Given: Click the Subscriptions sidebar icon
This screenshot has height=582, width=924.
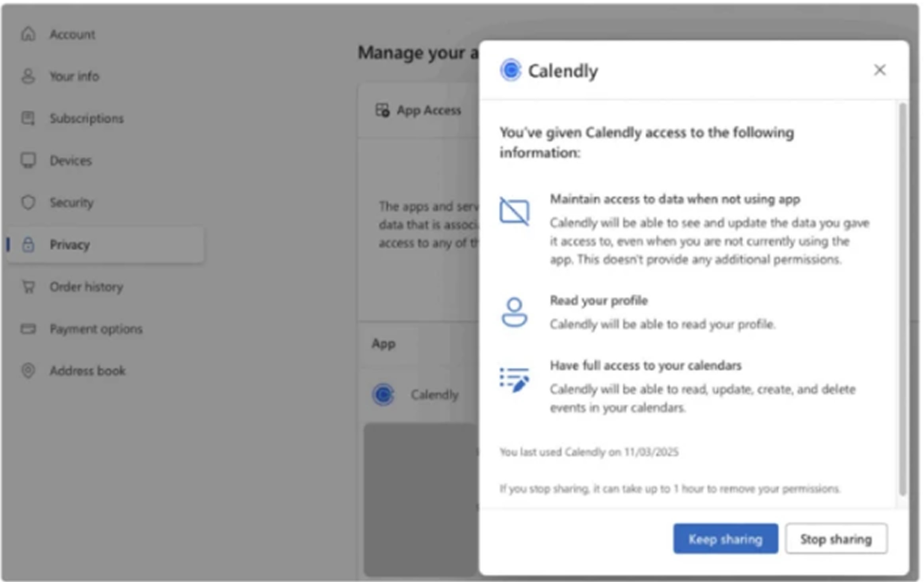Looking at the screenshot, I should (x=28, y=118).
